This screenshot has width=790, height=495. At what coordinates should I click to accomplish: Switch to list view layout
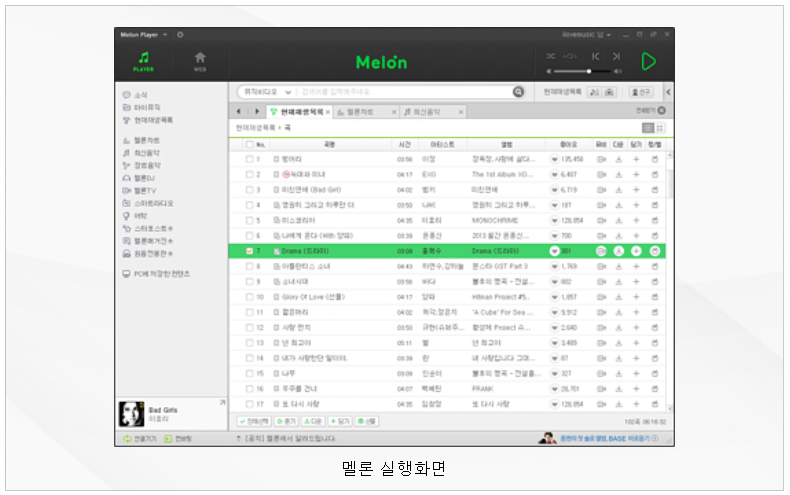tap(648, 128)
